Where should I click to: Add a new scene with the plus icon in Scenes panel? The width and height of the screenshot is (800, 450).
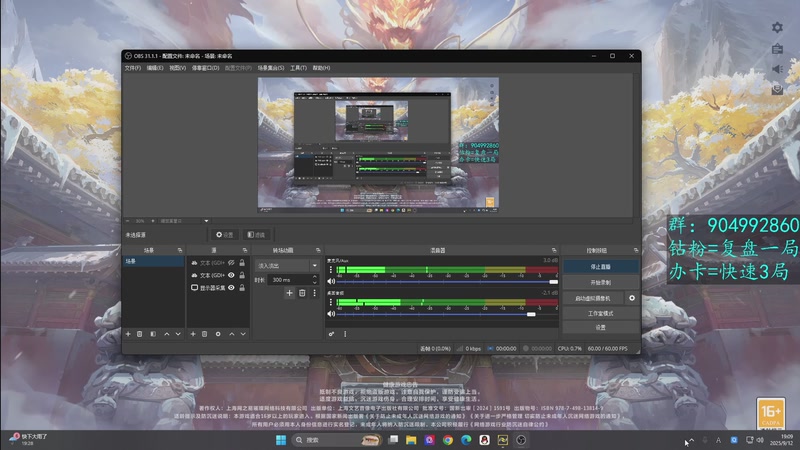click(x=128, y=334)
